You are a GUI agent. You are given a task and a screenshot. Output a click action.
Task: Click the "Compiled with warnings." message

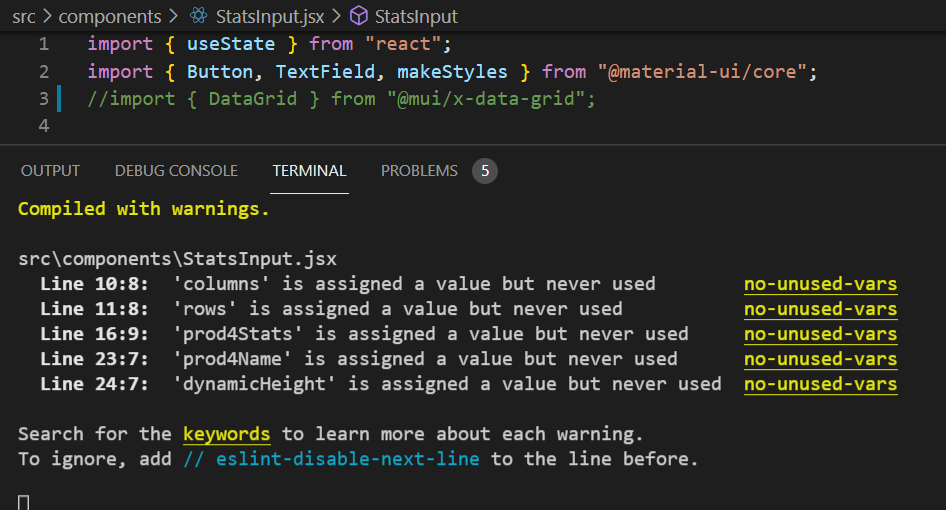pyautogui.click(x=144, y=209)
